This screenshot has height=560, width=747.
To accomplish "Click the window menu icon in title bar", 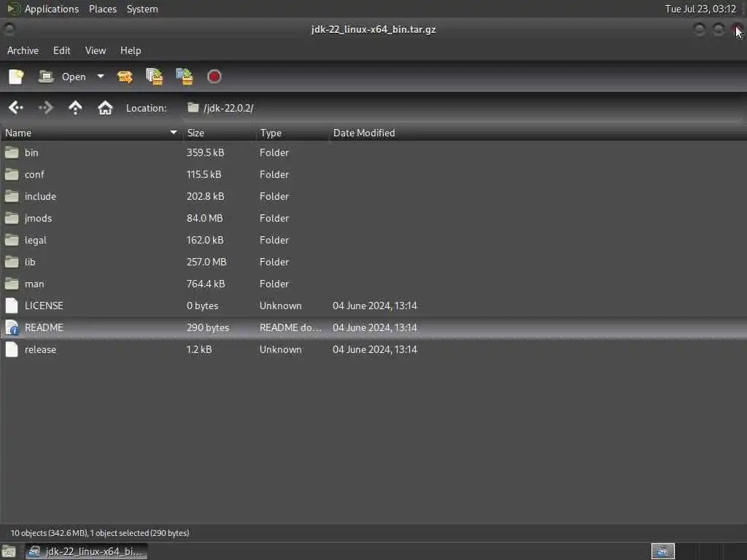I will click(9, 29).
